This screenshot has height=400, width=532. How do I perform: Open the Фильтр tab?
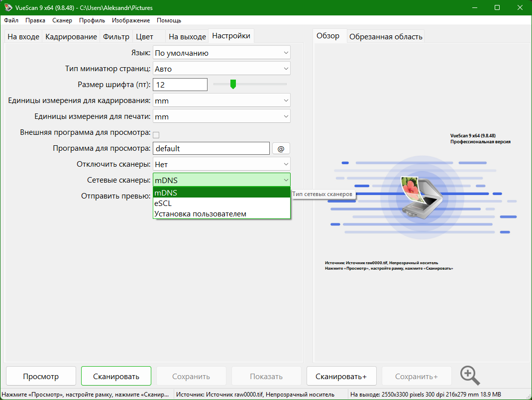point(116,37)
